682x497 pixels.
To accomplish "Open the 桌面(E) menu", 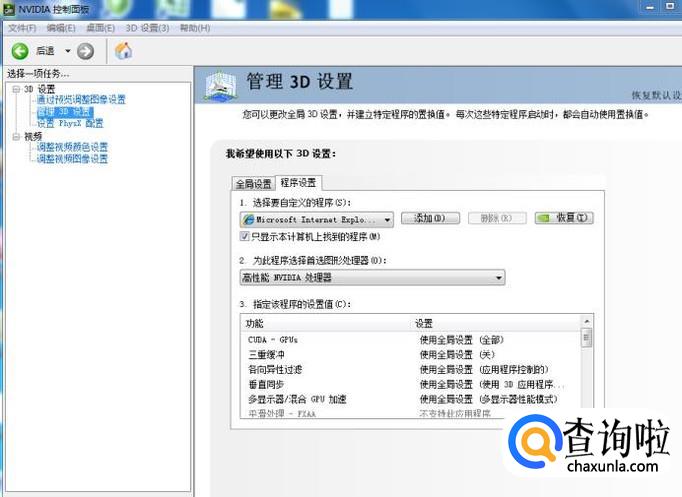I will point(100,28).
